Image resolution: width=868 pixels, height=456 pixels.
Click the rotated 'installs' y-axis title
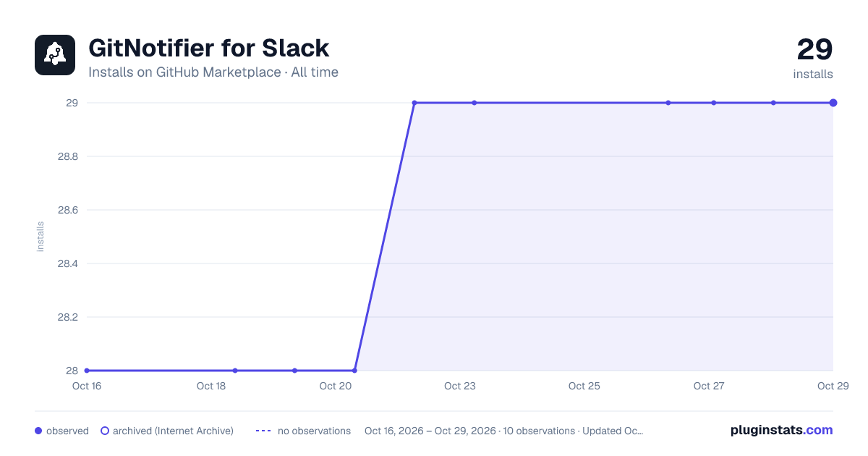click(x=41, y=237)
